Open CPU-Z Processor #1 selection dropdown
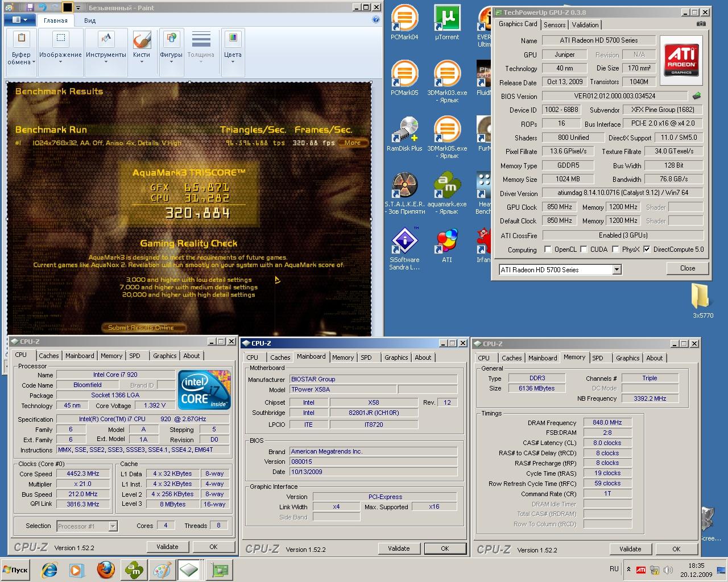Viewport: 728px width, 582px height. [113, 526]
